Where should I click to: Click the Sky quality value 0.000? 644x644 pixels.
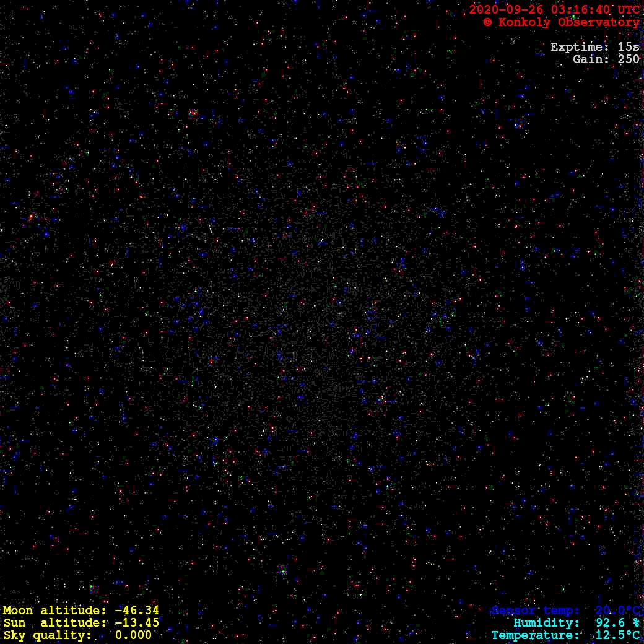pyautogui.click(x=133, y=635)
